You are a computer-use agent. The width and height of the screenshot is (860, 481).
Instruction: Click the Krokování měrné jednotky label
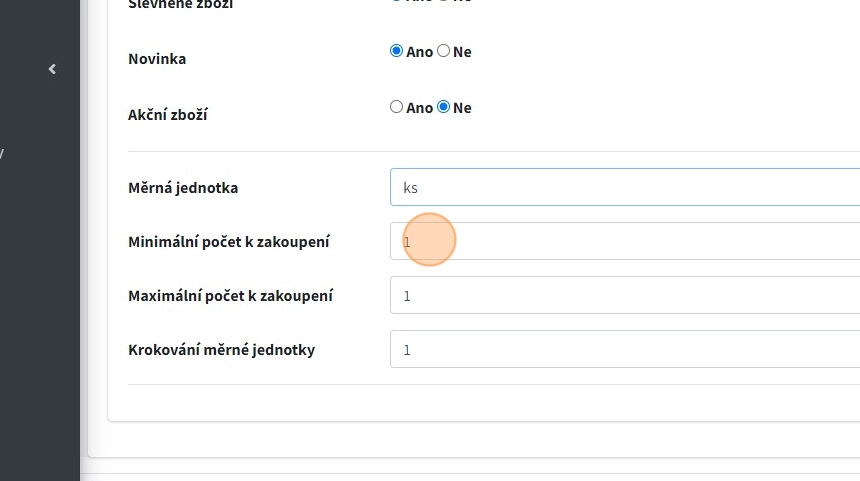pyautogui.click(x=221, y=350)
